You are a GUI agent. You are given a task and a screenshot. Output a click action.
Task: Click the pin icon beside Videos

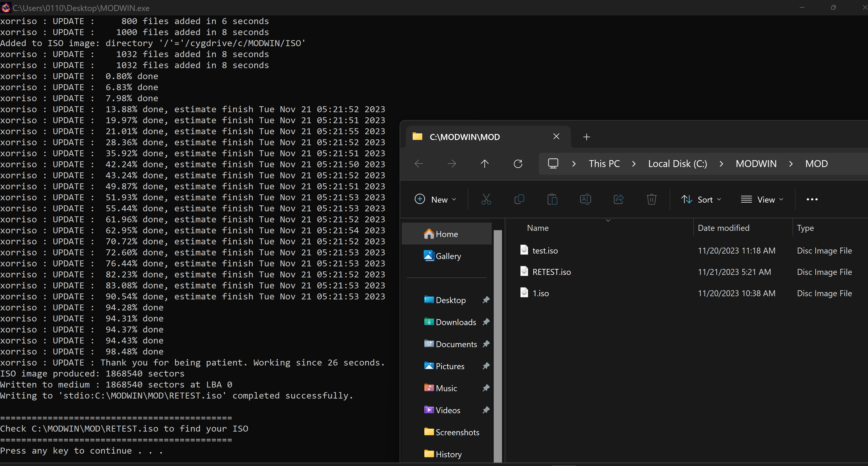[x=486, y=410]
